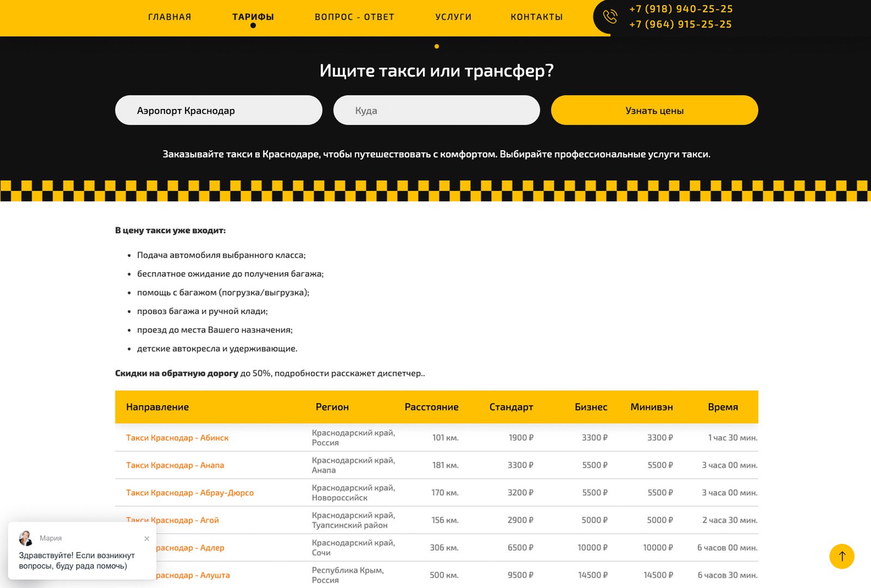
Task: Follow Такси Краснодар - Абрау-Дюрсо link
Action: (190, 493)
